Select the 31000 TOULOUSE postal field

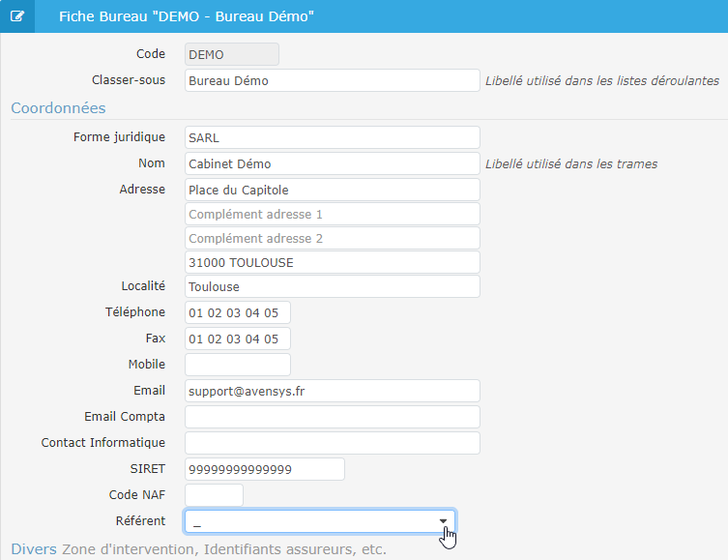tap(332, 262)
